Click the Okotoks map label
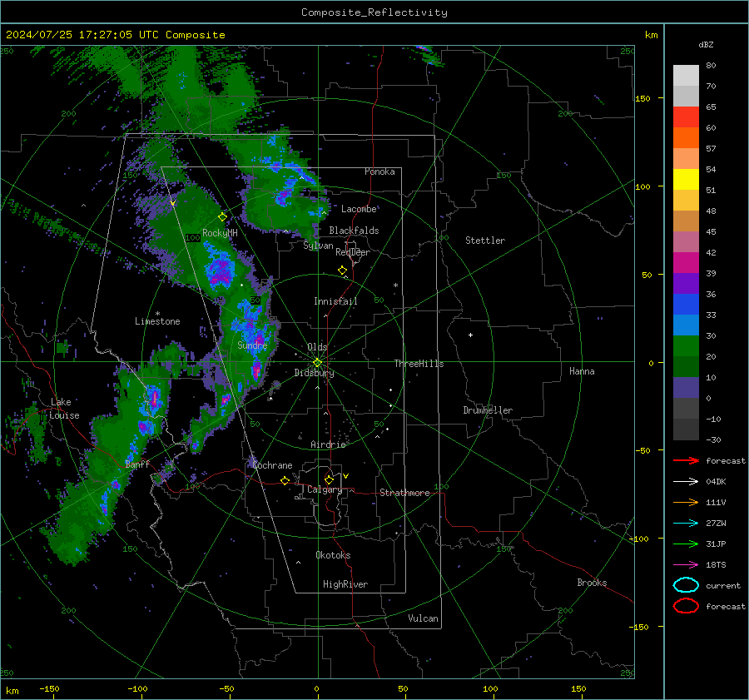Viewport: 749px width, 700px height. [x=333, y=555]
